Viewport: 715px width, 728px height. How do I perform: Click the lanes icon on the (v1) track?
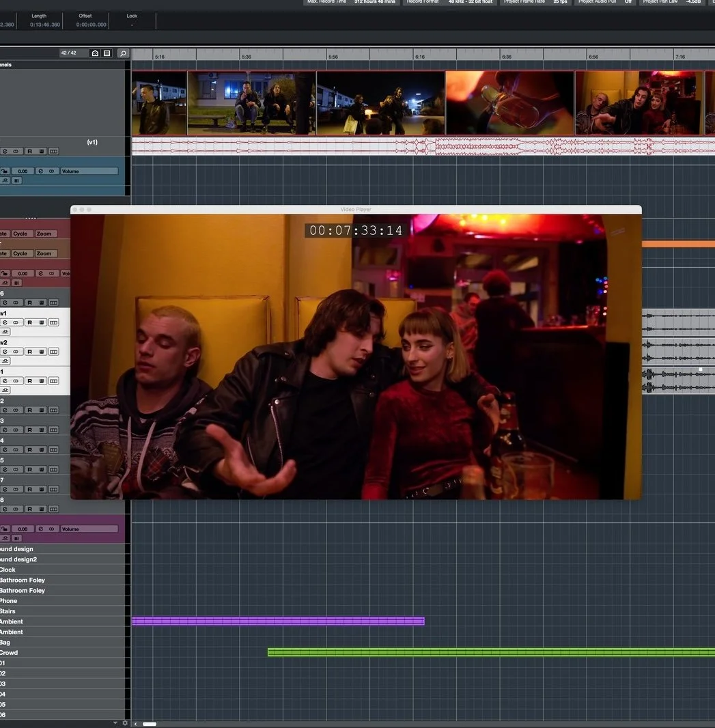[54, 152]
